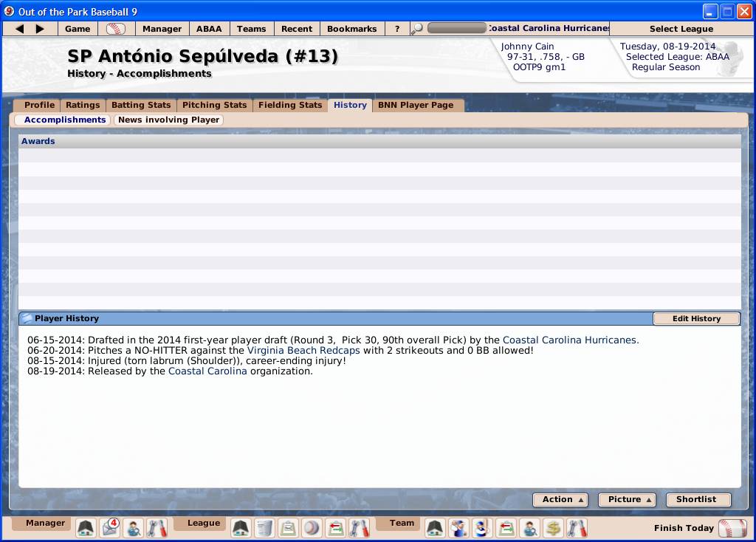
Task: Click the League document list icon
Action: click(x=264, y=528)
